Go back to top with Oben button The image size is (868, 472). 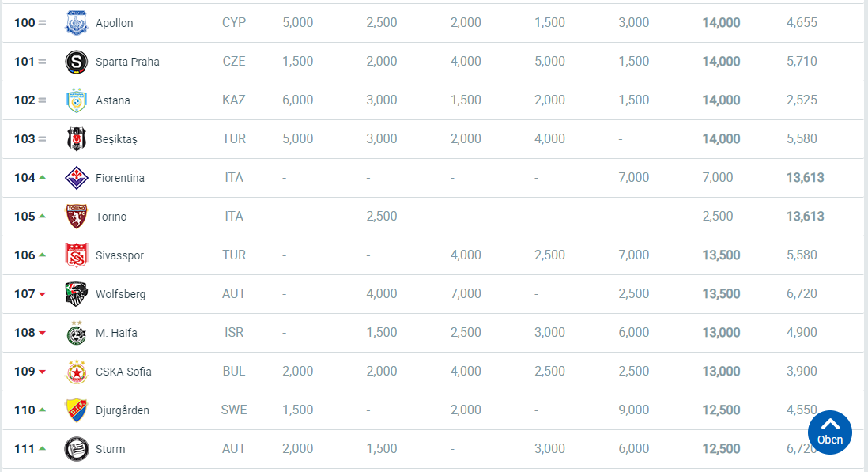pyautogui.click(x=830, y=432)
